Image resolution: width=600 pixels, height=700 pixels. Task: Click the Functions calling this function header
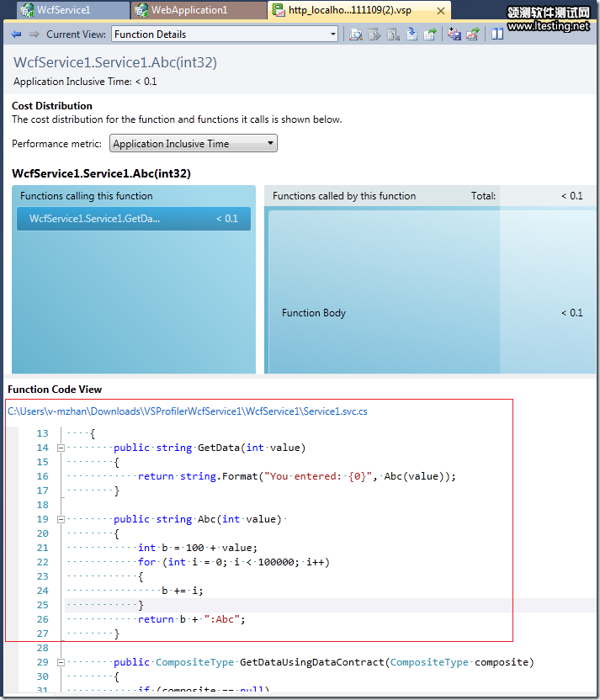(86, 196)
